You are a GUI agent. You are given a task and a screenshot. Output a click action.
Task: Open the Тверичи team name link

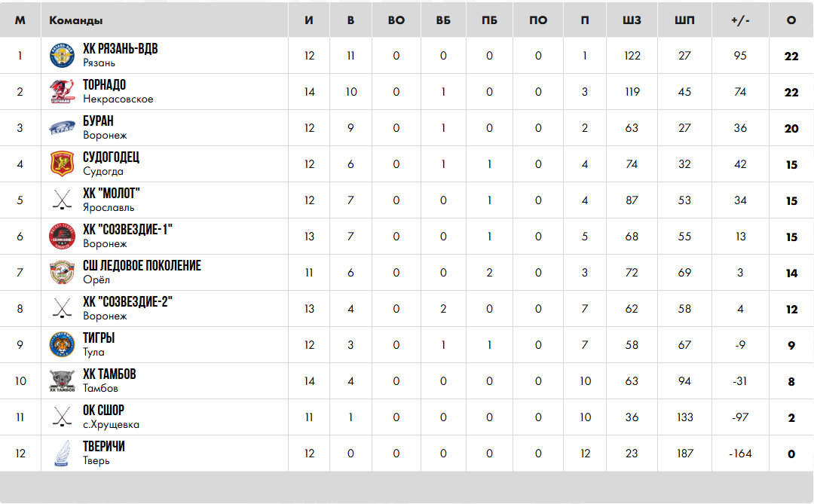[x=104, y=447]
